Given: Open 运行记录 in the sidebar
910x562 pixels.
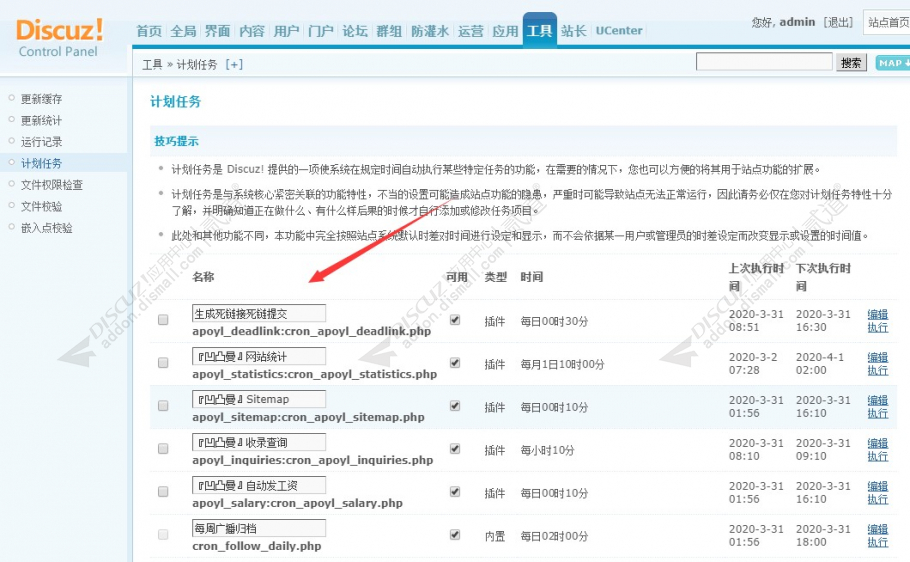Looking at the screenshot, I should (41, 142).
